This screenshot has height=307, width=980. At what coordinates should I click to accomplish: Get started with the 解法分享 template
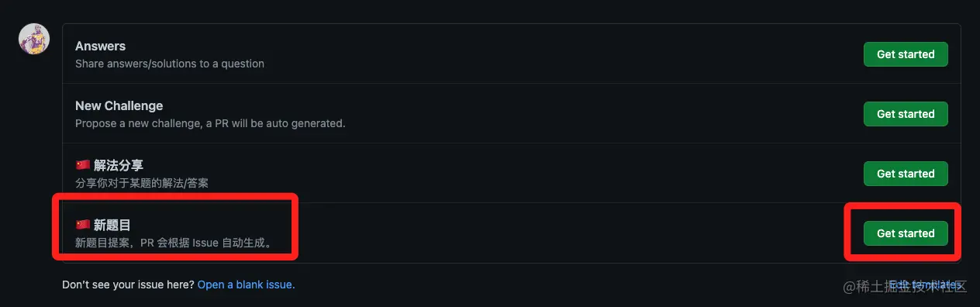pyautogui.click(x=906, y=174)
